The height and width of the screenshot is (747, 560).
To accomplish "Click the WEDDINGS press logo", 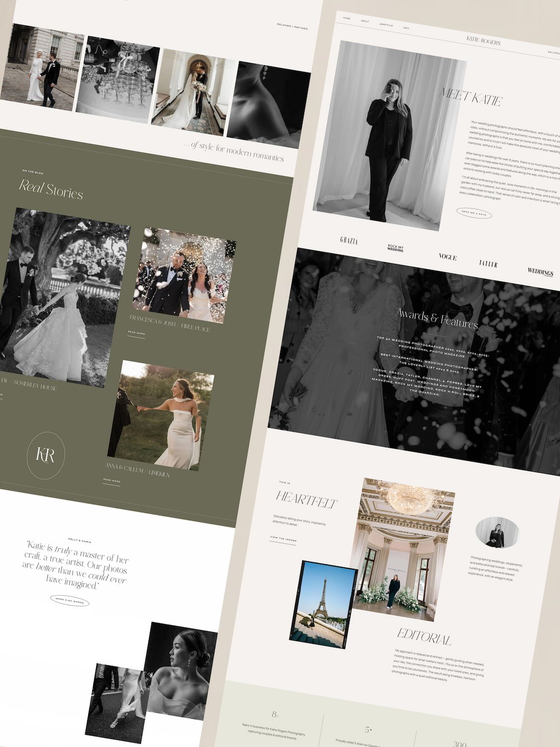I will pyautogui.click(x=541, y=272).
